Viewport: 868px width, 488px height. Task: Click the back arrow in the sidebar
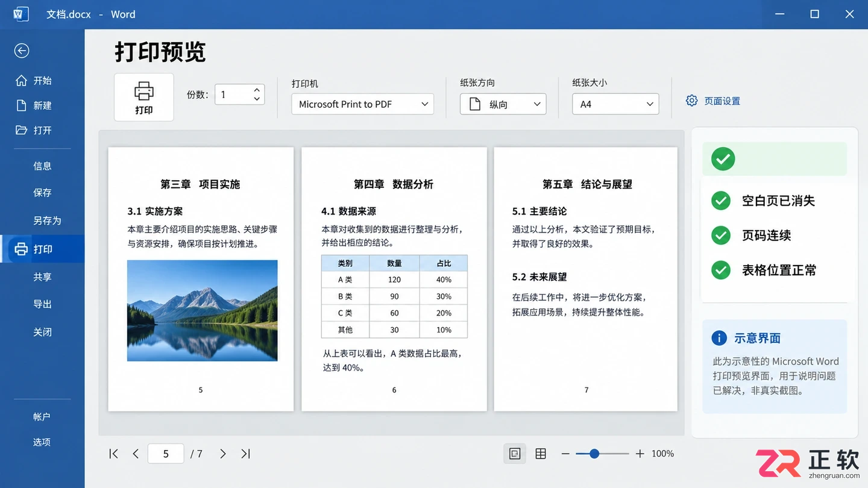(22, 51)
